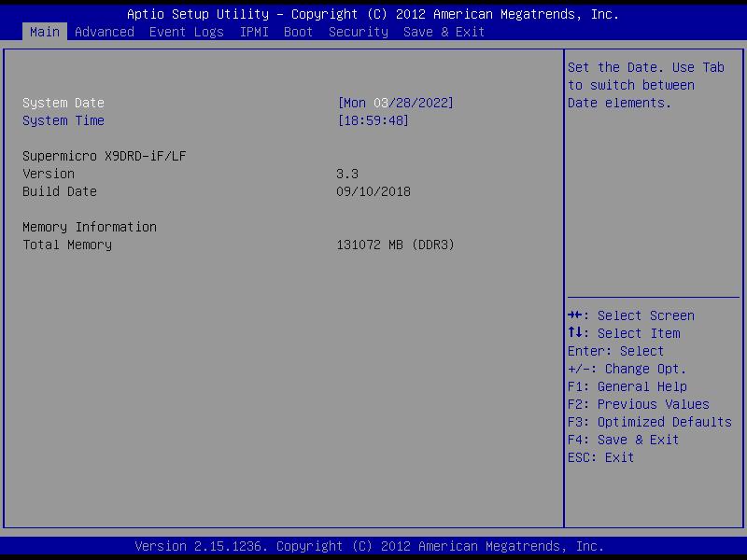
Task: Switch to Event Logs tab
Action: point(186,32)
